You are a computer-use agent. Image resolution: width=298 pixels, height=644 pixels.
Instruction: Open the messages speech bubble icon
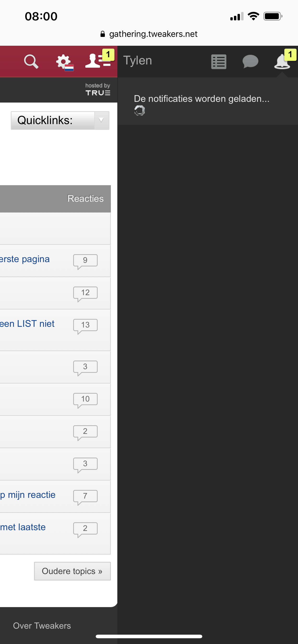click(x=250, y=61)
